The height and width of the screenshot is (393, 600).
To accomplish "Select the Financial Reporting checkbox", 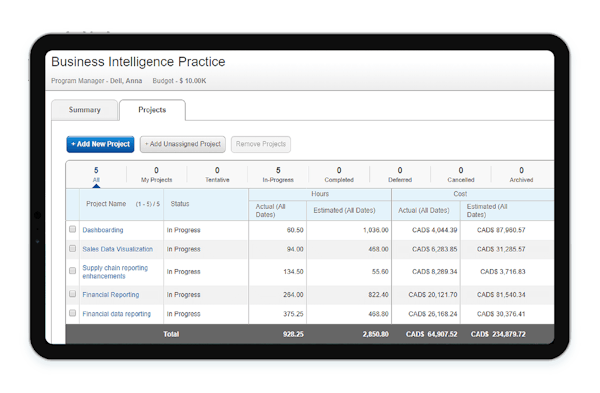I will [72, 294].
